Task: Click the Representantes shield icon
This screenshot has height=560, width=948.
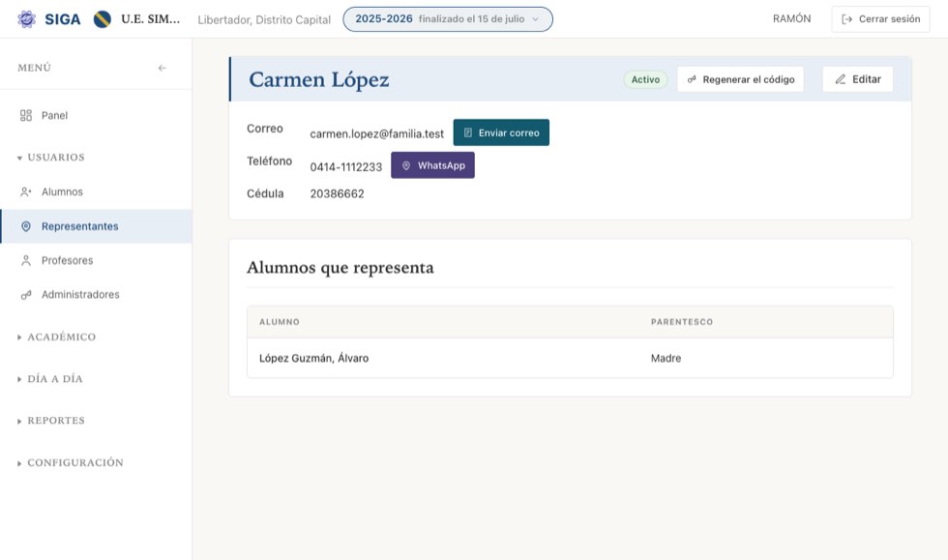Action: coord(26,226)
